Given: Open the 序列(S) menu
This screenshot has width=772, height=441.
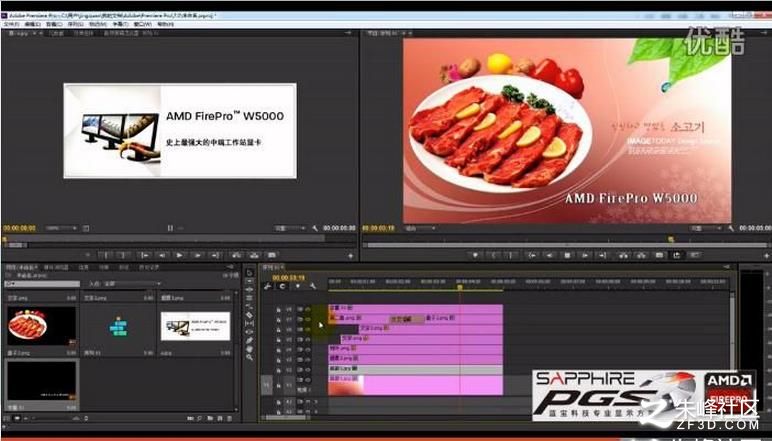Looking at the screenshot, I should click(x=75, y=24).
